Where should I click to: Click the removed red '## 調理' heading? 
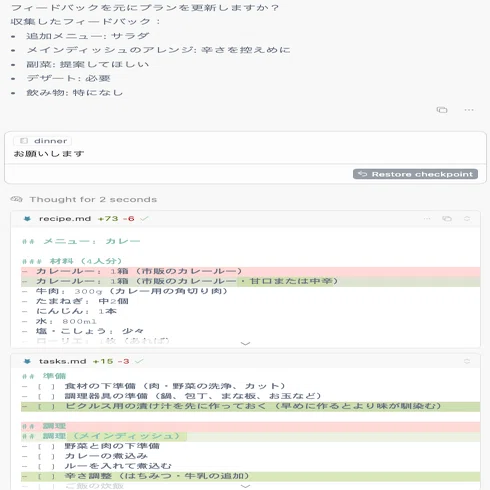tap(250, 426)
